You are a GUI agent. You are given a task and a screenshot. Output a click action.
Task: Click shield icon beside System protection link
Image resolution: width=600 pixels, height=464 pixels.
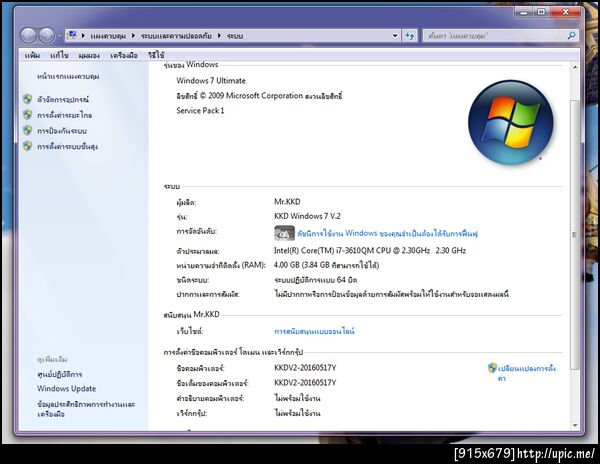point(28,131)
